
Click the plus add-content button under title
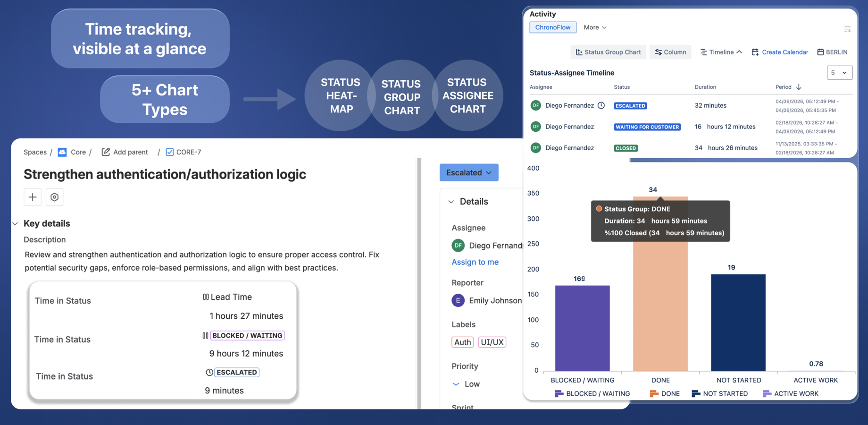[33, 197]
